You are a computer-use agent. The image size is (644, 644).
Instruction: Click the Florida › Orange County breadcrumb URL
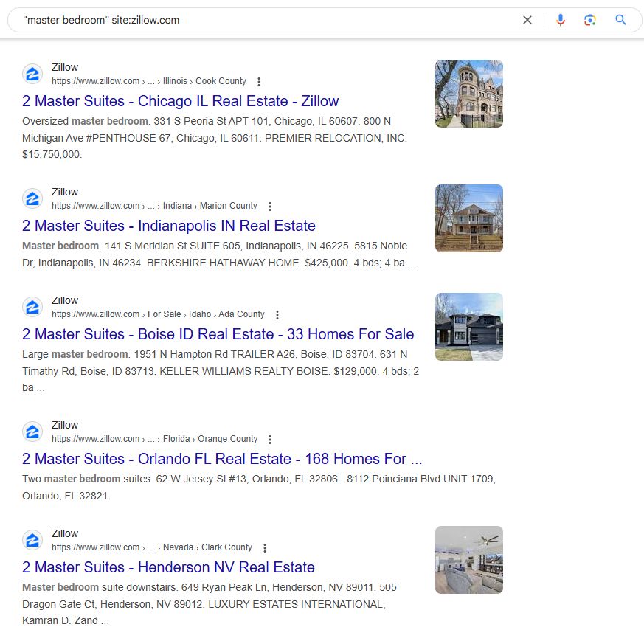pyautogui.click(x=154, y=439)
